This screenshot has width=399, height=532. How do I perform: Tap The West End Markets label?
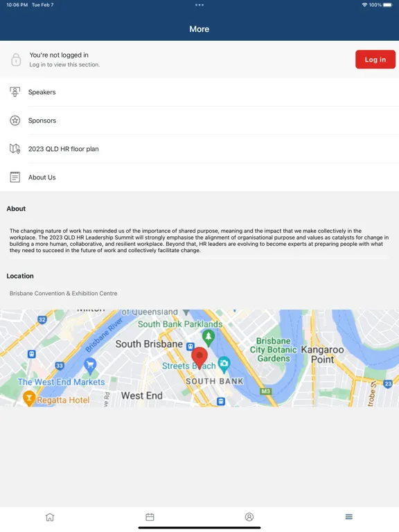(62, 382)
